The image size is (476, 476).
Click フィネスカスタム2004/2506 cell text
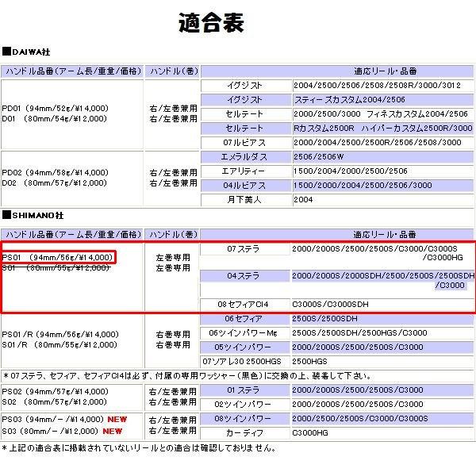click(x=417, y=114)
